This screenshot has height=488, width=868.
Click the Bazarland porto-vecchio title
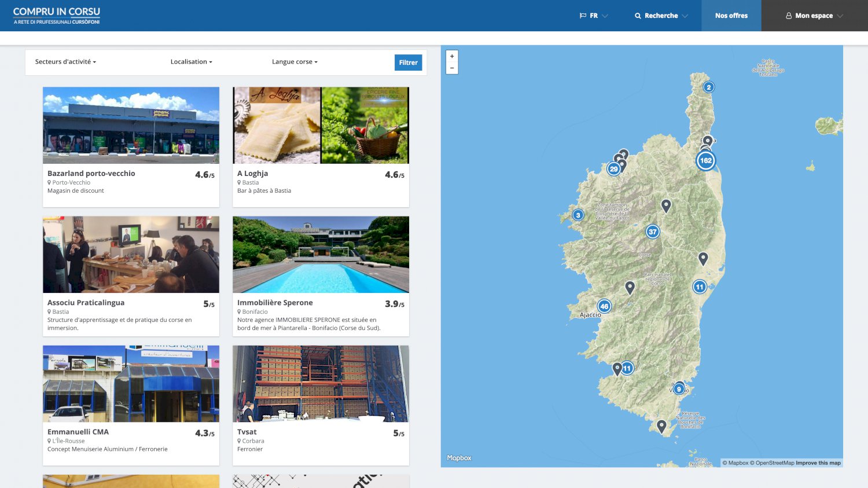[91, 173]
